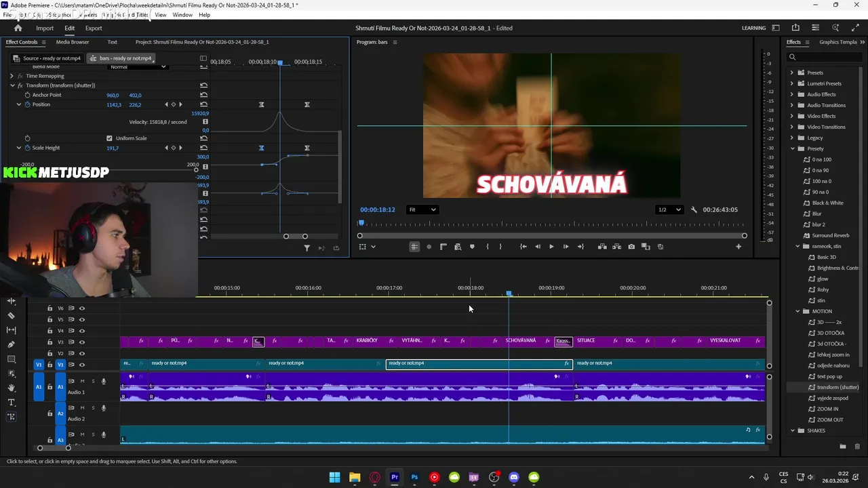Click the Home icon in the header
The width and height of the screenshot is (868, 488).
click(x=18, y=28)
